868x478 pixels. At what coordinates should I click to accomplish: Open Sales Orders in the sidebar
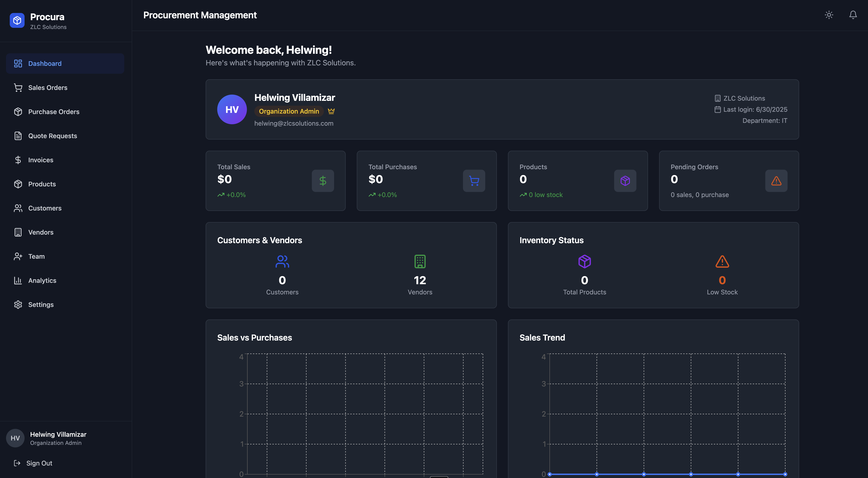coord(48,88)
